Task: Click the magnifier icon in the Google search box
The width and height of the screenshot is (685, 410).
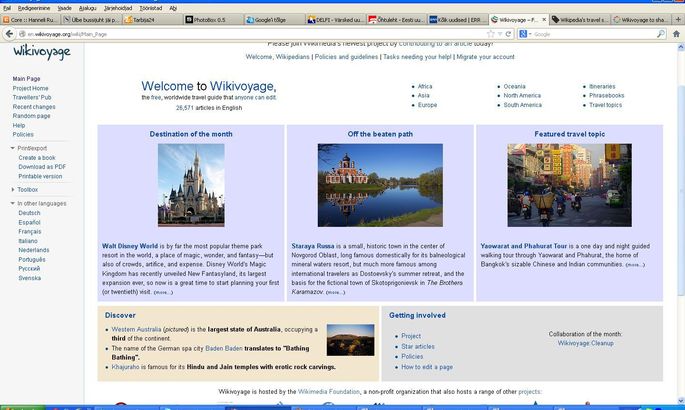Action: pyautogui.click(x=661, y=34)
